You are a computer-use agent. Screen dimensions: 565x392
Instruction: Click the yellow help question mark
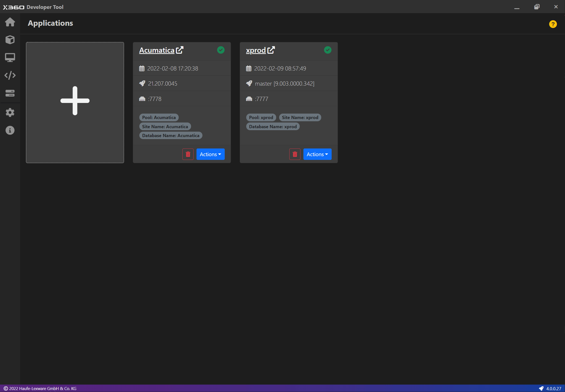(553, 24)
